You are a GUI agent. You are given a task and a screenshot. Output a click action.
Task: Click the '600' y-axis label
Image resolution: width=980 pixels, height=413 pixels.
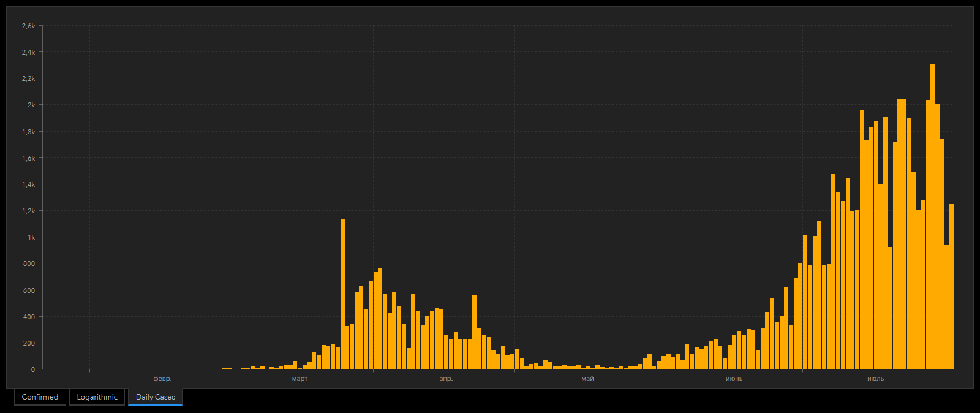pos(29,290)
